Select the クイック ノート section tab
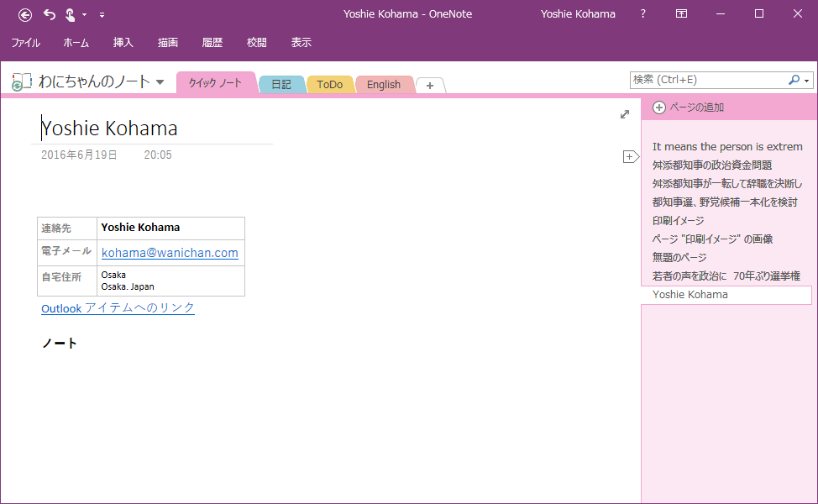 pos(215,83)
